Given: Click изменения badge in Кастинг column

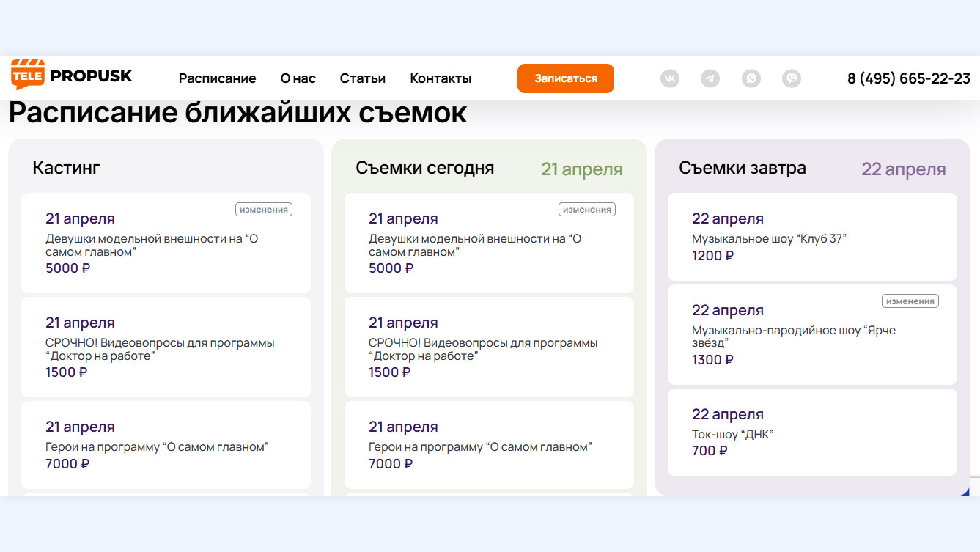Looking at the screenshot, I should point(264,210).
